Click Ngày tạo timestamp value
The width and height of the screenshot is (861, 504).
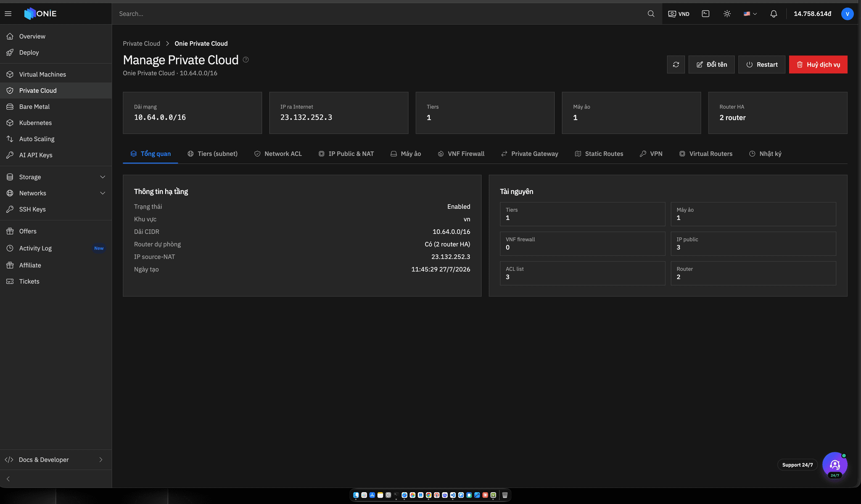point(441,269)
